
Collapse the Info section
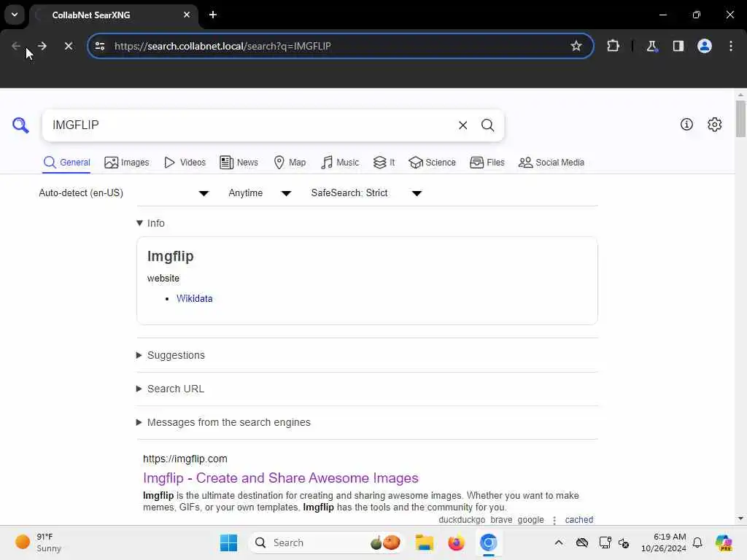point(150,223)
